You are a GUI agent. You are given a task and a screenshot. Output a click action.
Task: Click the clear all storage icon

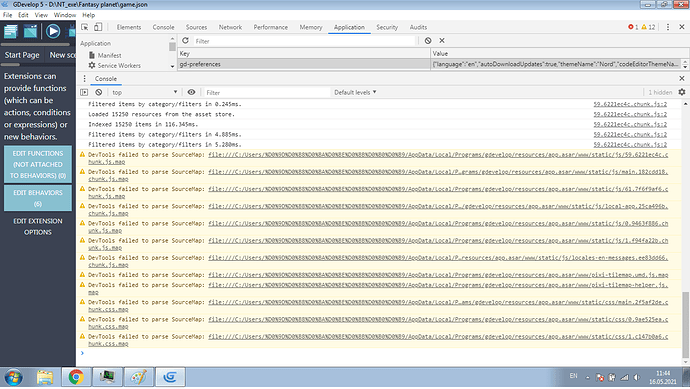[428, 40]
